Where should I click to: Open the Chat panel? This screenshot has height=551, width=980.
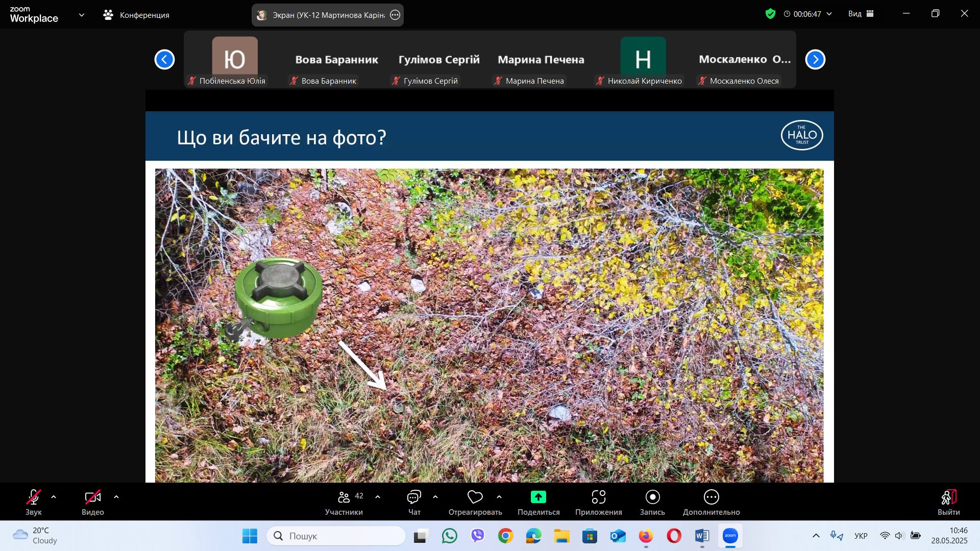(414, 497)
